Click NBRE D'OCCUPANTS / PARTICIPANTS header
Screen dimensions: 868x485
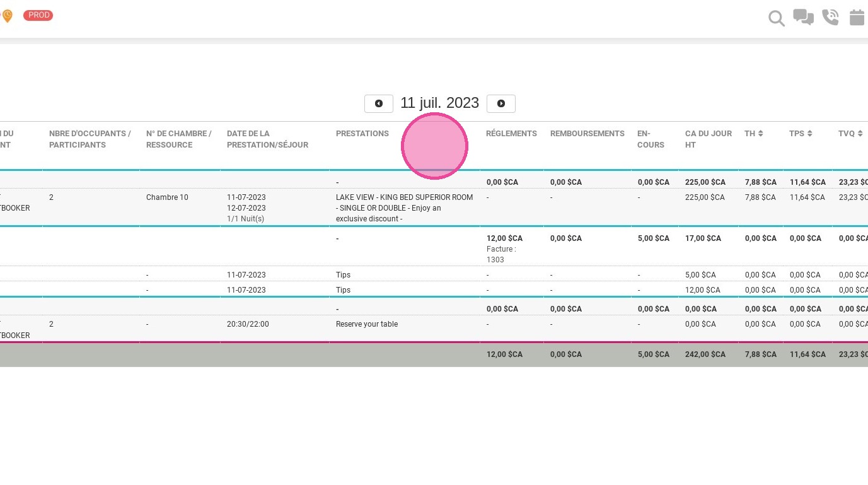pyautogui.click(x=90, y=139)
